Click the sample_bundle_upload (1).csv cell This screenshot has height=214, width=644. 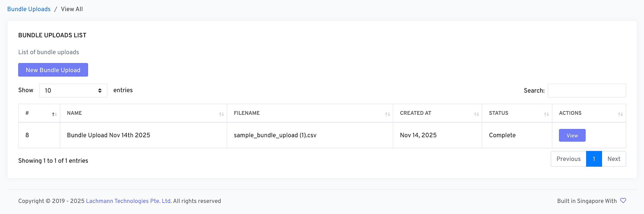pyautogui.click(x=275, y=135)
